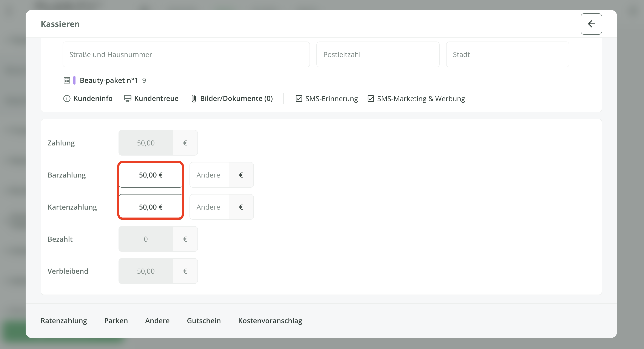This screenshot has height=349, width=644.
Task: Open the Kundeninfo link
Action: point(93,99)
